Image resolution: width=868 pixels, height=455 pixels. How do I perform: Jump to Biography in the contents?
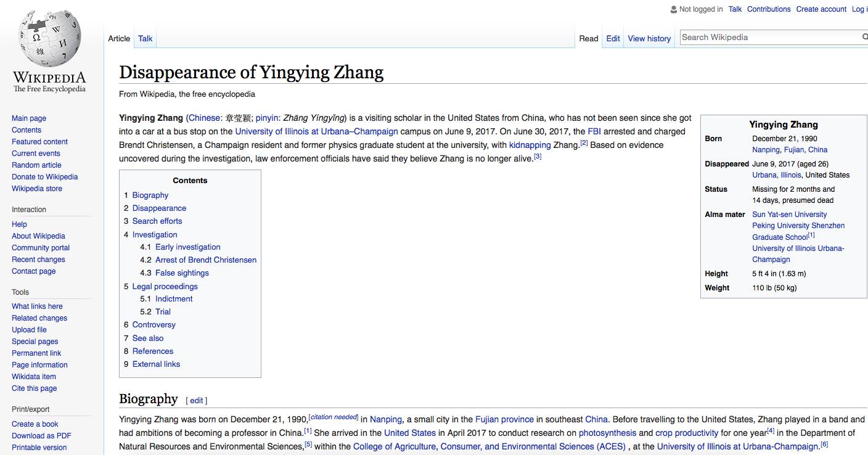click(150, 195)
